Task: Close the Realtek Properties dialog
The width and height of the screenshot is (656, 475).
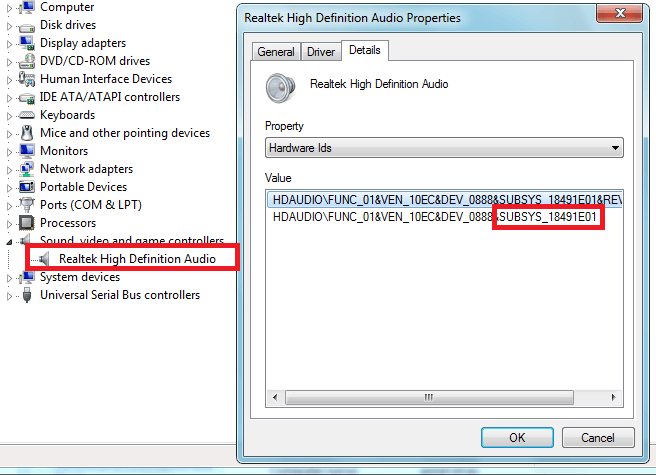Action: pyautogui.click(x=620, y=13)
